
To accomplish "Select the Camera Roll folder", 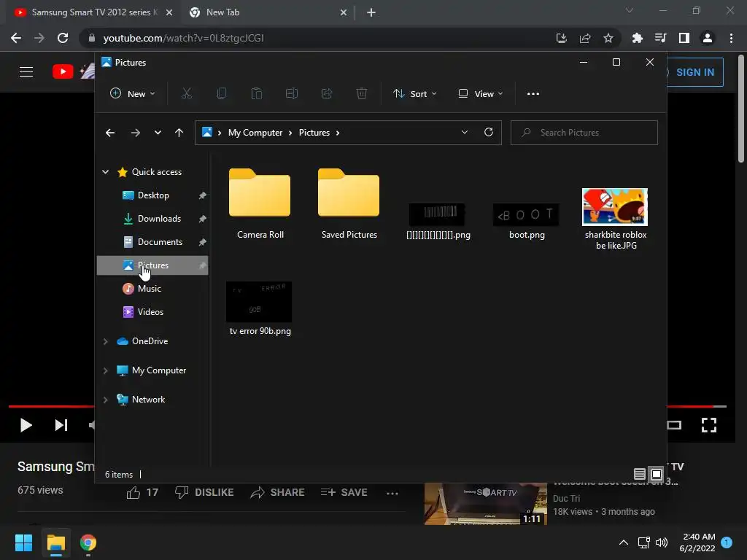I will click(260, 203).
